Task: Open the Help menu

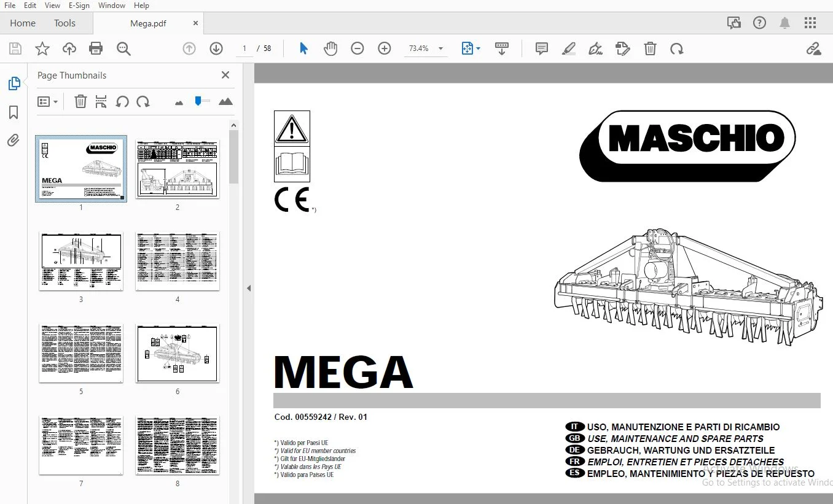Action: (x=141, y=6)
